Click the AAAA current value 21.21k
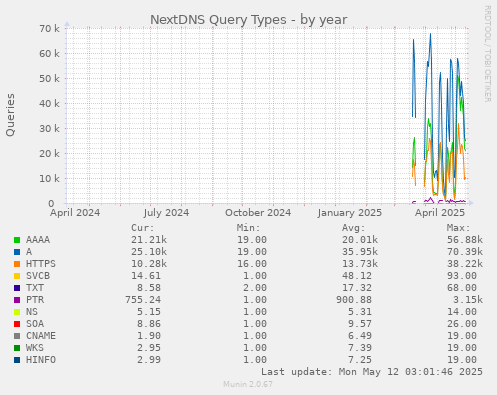 click(x=149, y=240)
